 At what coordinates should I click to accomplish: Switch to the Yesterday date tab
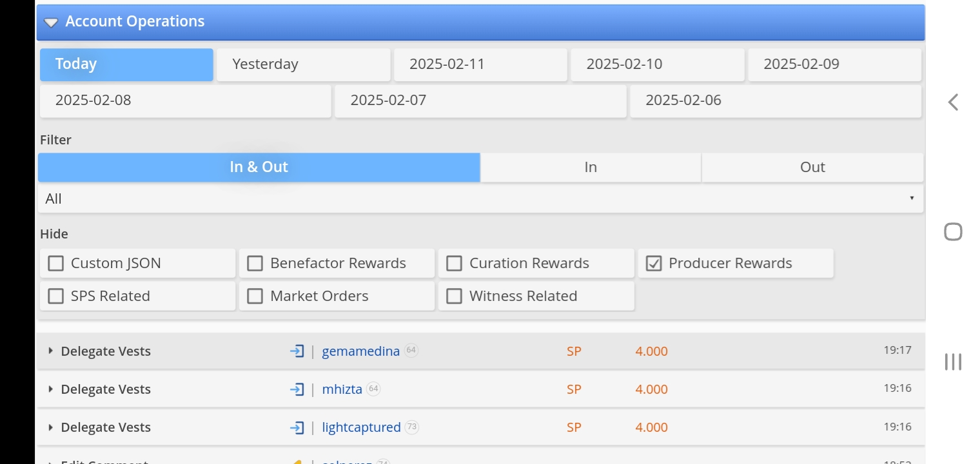coord(303,64)
